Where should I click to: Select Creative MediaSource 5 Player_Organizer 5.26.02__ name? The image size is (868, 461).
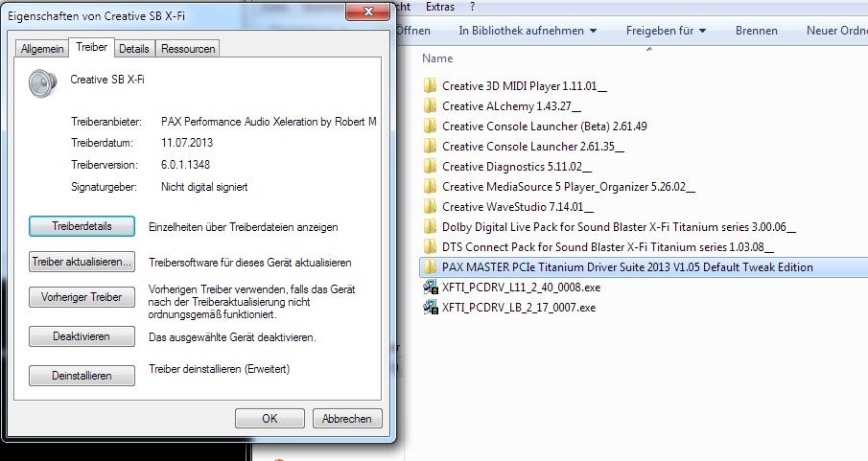click(569, 187)
